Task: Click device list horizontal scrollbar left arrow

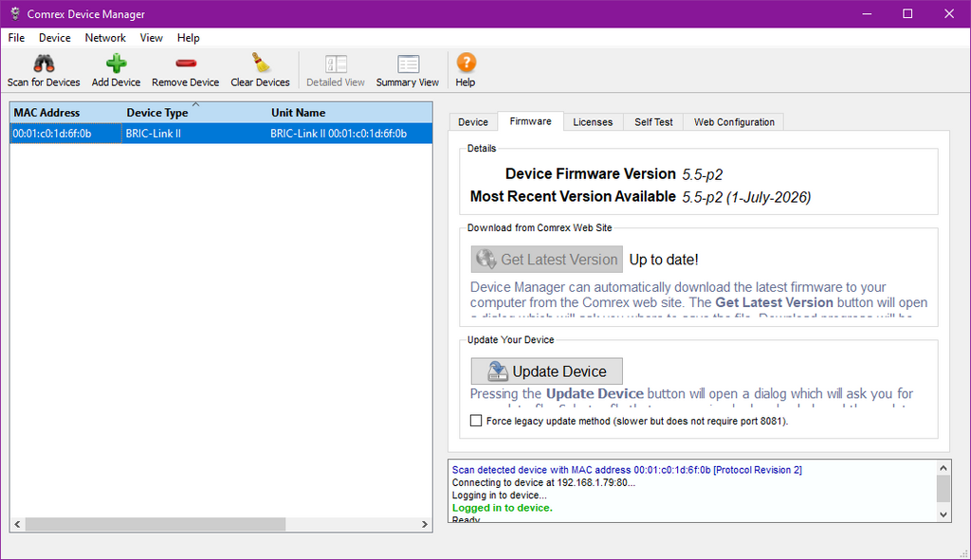Action: (17, 524)
